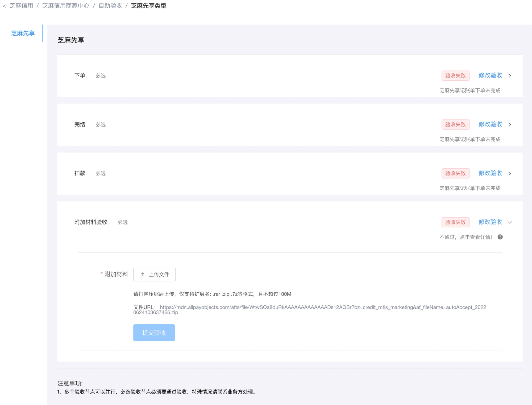This screenshot has height=405, width=532.
Task: Click the 扣款 row label
Action: pos(80,173)
